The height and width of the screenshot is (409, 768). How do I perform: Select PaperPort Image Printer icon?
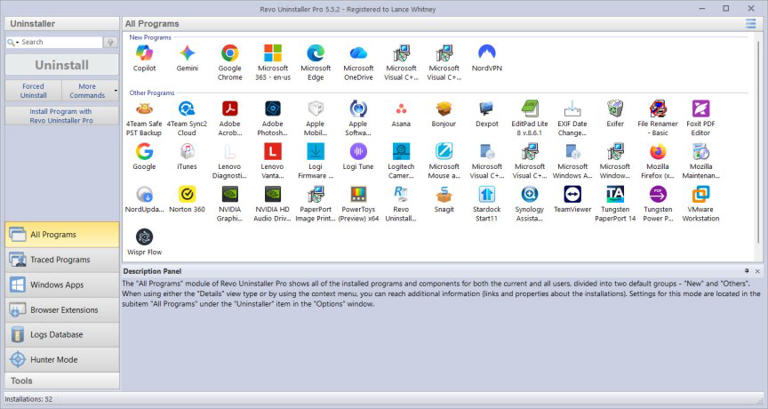pyautogui.click(x=315, y=194)
